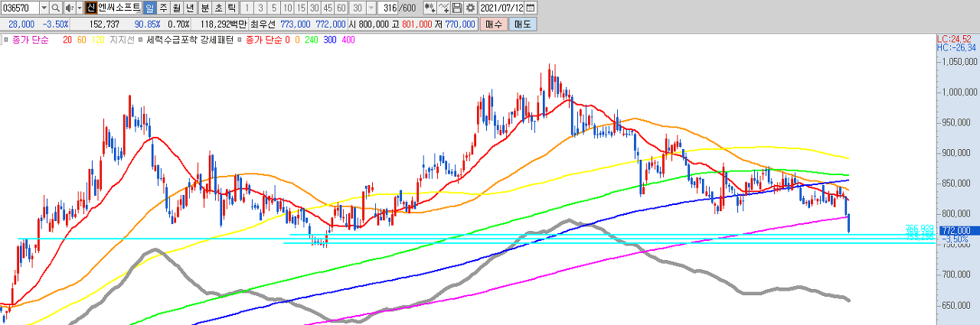
Task: Open chart settings gear icon
Action: (471, 8)
